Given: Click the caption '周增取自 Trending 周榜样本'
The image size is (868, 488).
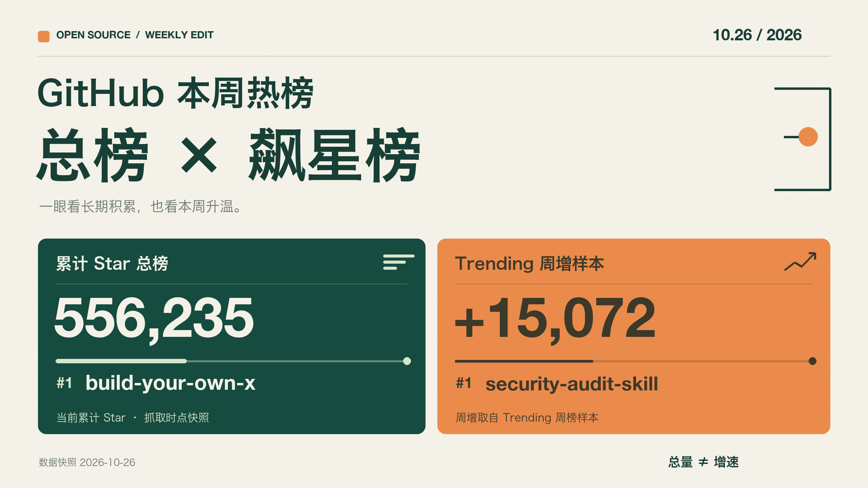Looking at the screenshot, I should point(527,418).
